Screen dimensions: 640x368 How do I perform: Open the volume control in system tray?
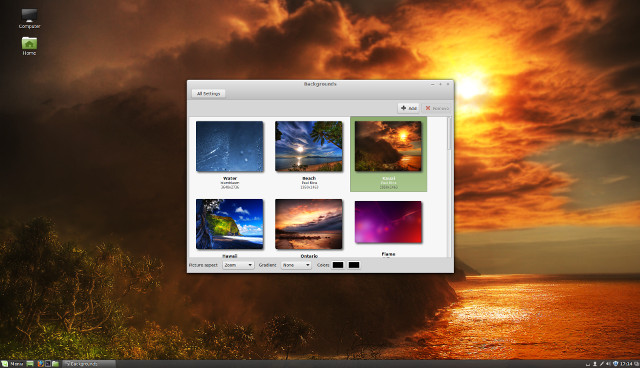(608, 364)
